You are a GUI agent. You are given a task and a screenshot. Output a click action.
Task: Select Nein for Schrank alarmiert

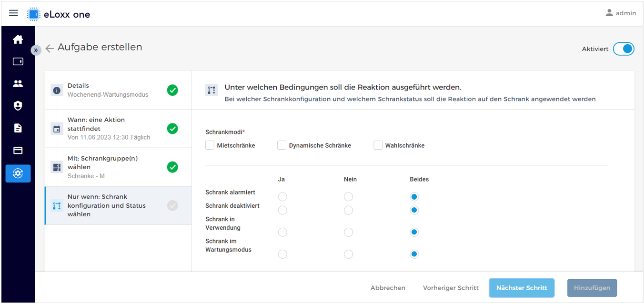[349, 197]
